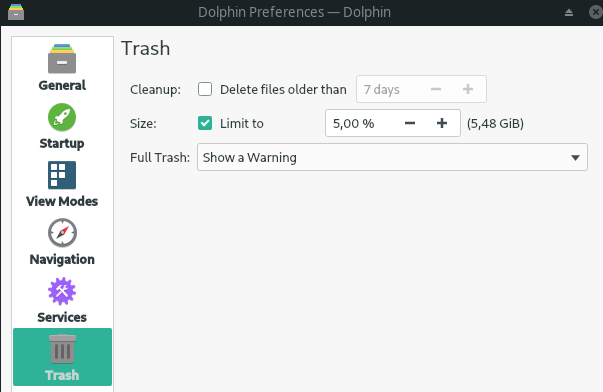Screen dimensions: 603x392
Task: Click the Dolphin app icon in title bar
Action: pyautogui.click(x=16, y=12)
